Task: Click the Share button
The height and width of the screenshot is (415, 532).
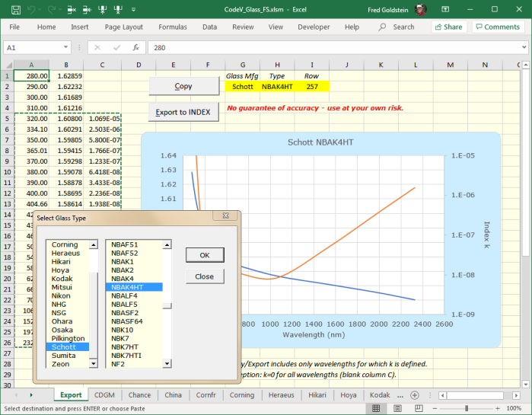Action: point(449,27)
